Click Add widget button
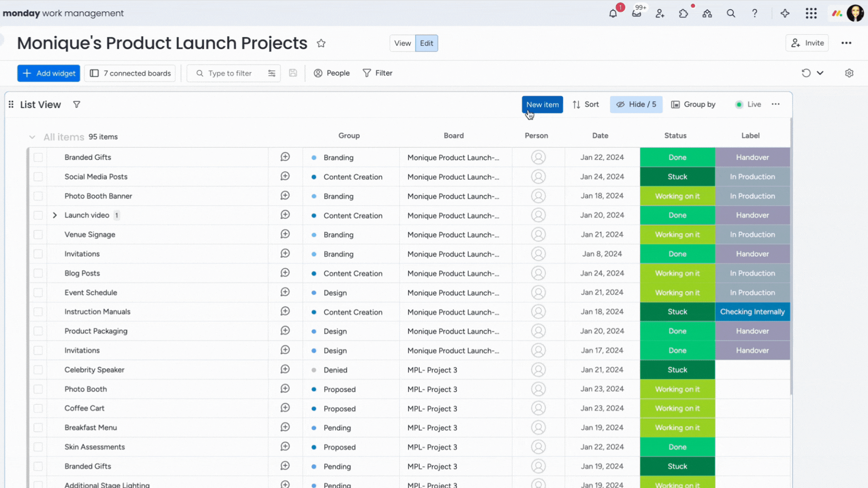Viewport: 868px width, 488px height. (x=49, y=73)
